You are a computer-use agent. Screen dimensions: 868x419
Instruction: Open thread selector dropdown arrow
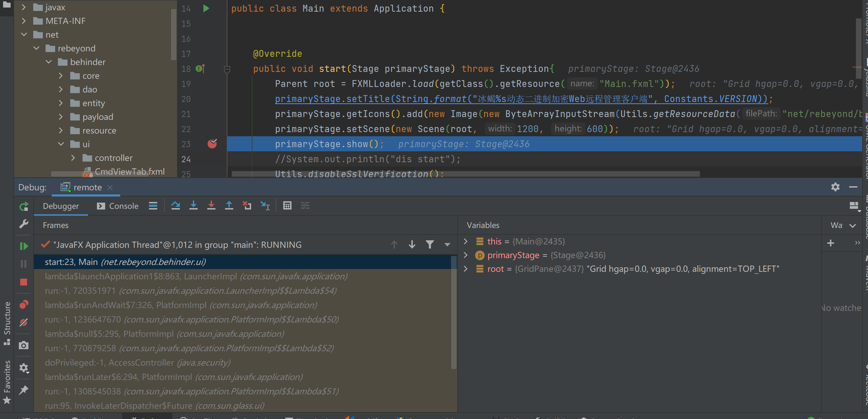click(447, 245)
